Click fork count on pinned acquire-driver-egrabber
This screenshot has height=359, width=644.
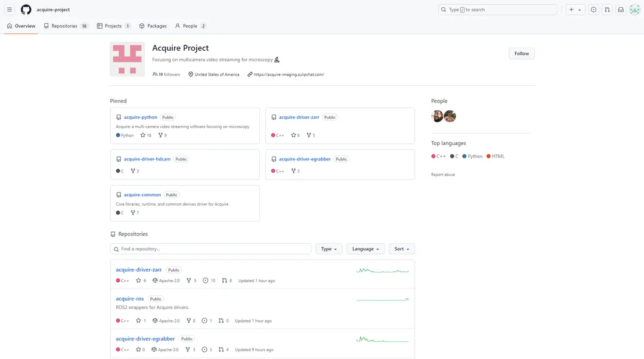(x=295, y=171)
